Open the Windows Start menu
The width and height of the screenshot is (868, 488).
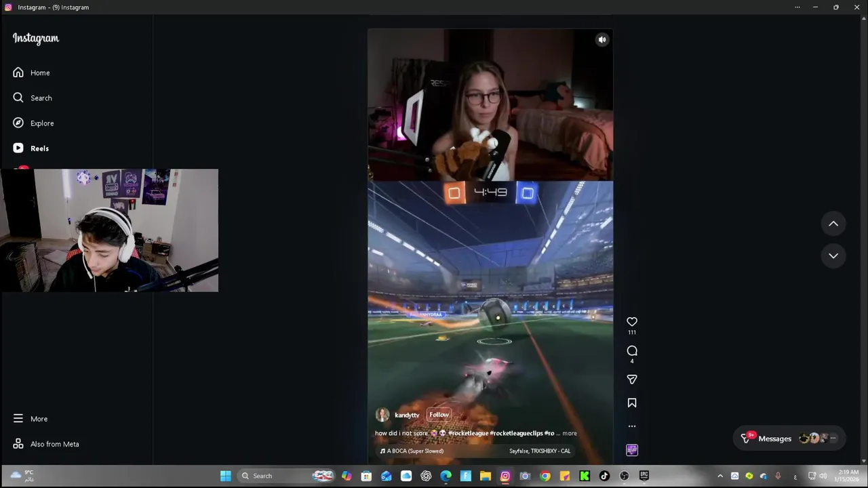click(225, 476)
